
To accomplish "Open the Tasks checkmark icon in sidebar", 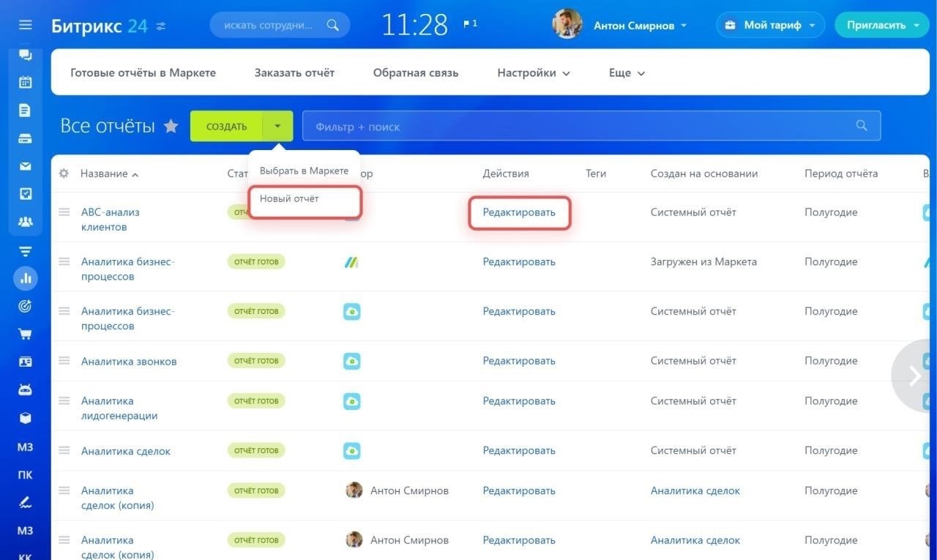I will (26, 194).
